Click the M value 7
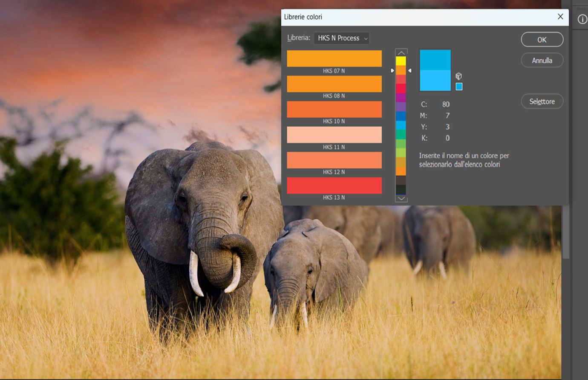588x380 pixels. (447, 116)
